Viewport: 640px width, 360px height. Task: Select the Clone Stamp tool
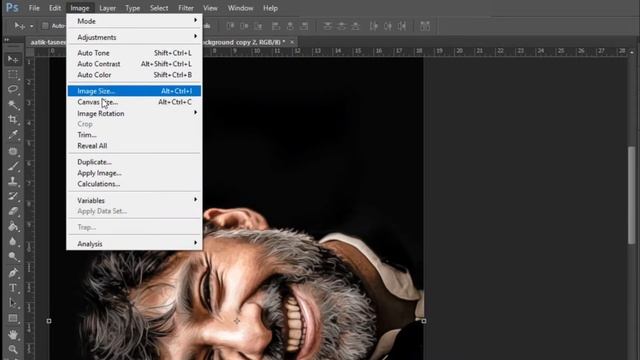point(13,181)
